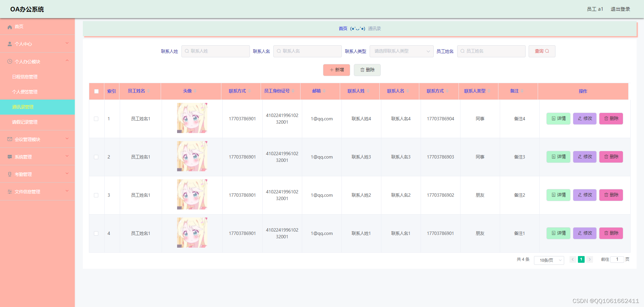Check the checkbox on row with 联系人姓2
644x307 pixels.
(x=96, y=195)
